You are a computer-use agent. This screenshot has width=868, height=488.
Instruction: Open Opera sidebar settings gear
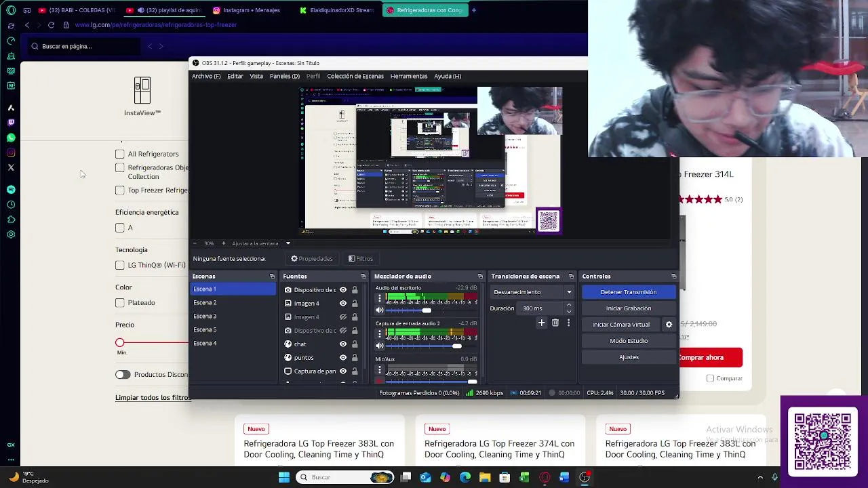(11, 235)
